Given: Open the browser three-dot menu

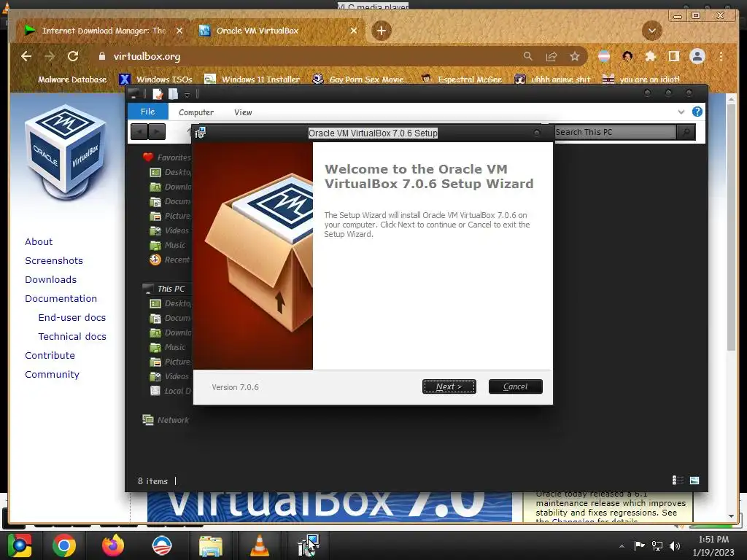Looking at the screenshot, I should click(721, 56).
